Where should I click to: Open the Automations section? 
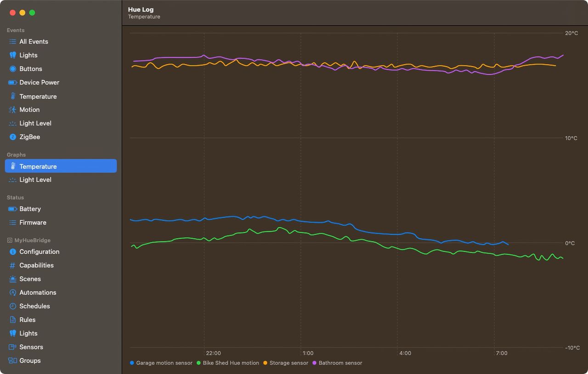38,292
